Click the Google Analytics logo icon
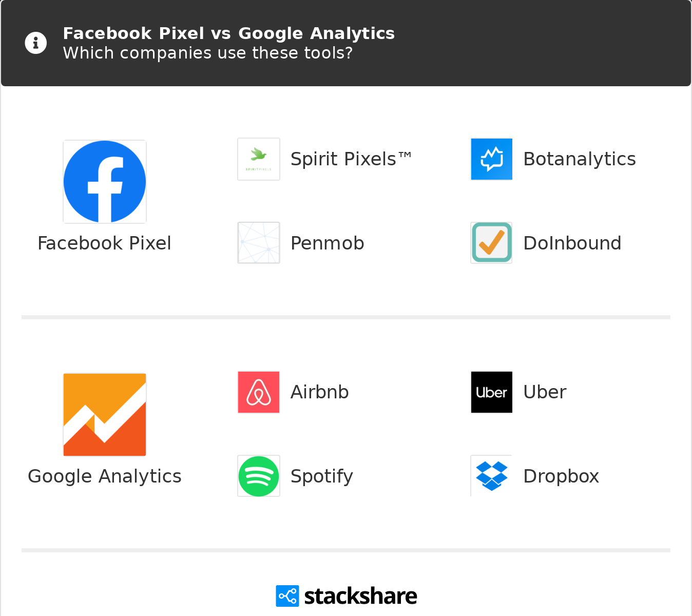 tap(105, 415)
